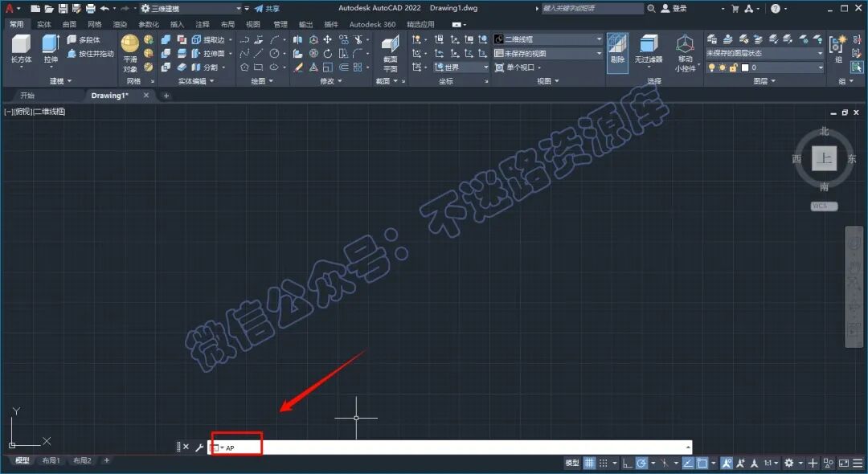Open the 实体 ribbon tab
The height and width of the screenshot is (474, 868).
coord(43,24)
